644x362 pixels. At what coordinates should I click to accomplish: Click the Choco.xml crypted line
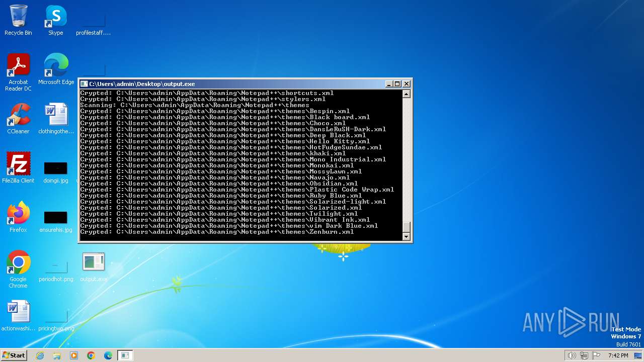tap(213, 123)
